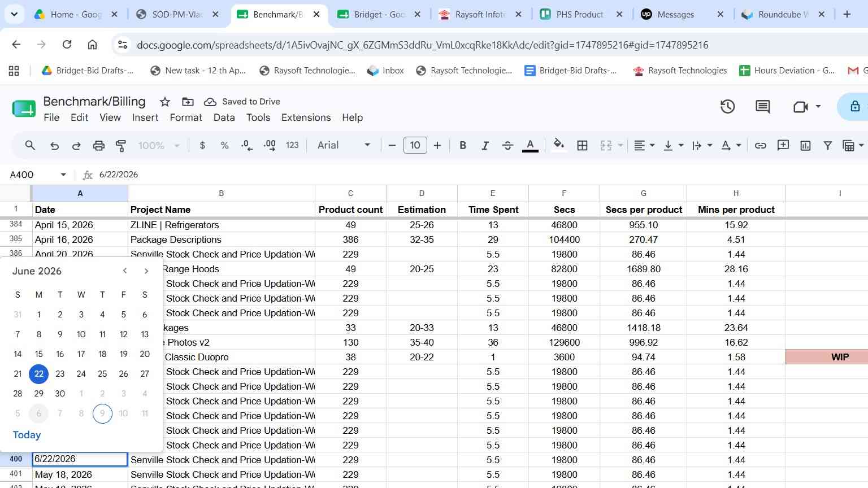Click the paint format icon

(121, 146)
